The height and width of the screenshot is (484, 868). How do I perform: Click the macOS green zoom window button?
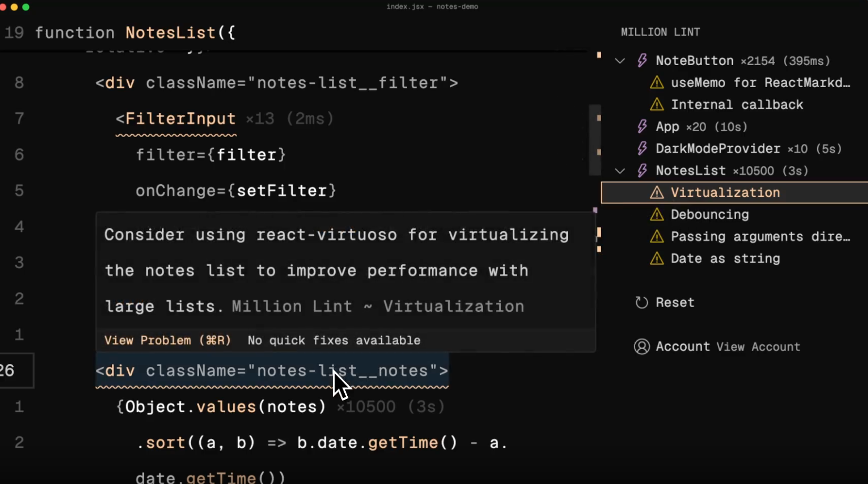[26, 7]
